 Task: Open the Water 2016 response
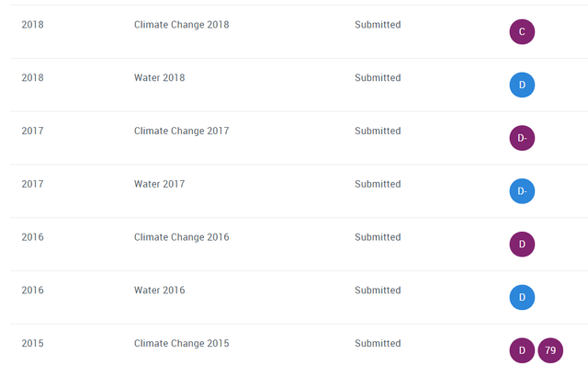click(x=159, y=291)
